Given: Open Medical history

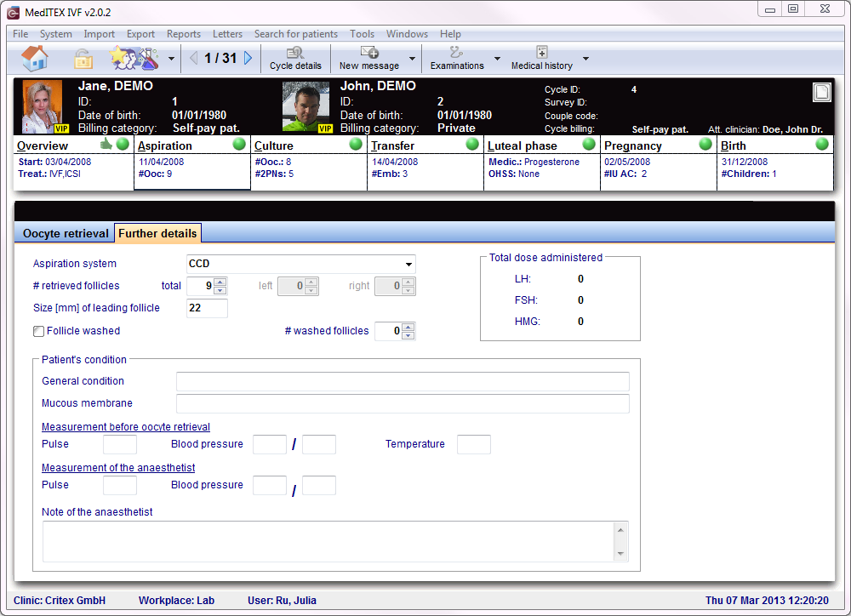Looking at the screenshot, I should 541,59.
